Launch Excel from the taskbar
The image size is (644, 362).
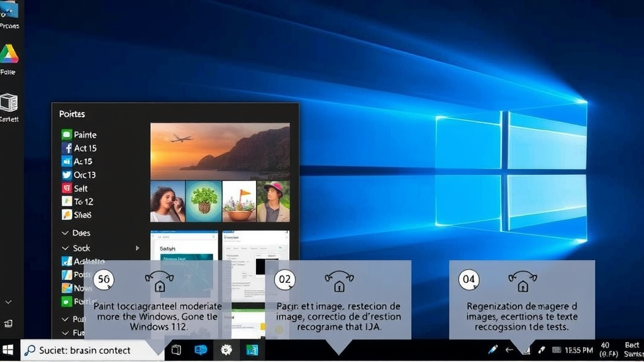tap(253, 351)
